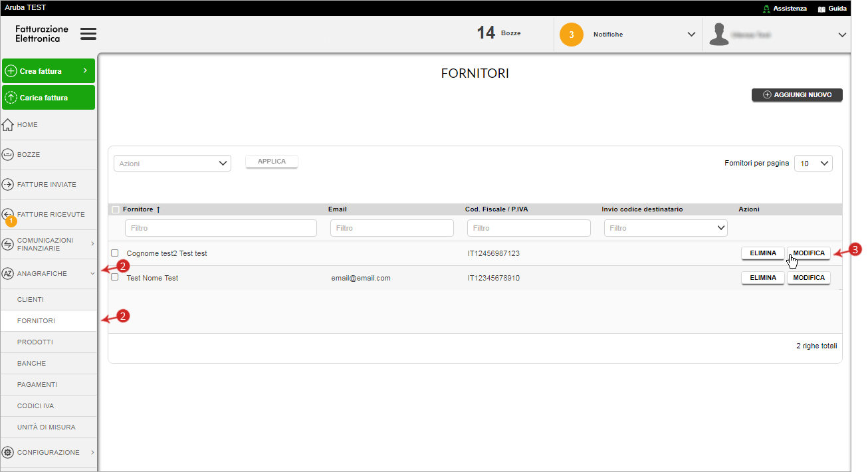Open the hamburger menu icon
Screen dimensions: 868x472
[88, 34]
